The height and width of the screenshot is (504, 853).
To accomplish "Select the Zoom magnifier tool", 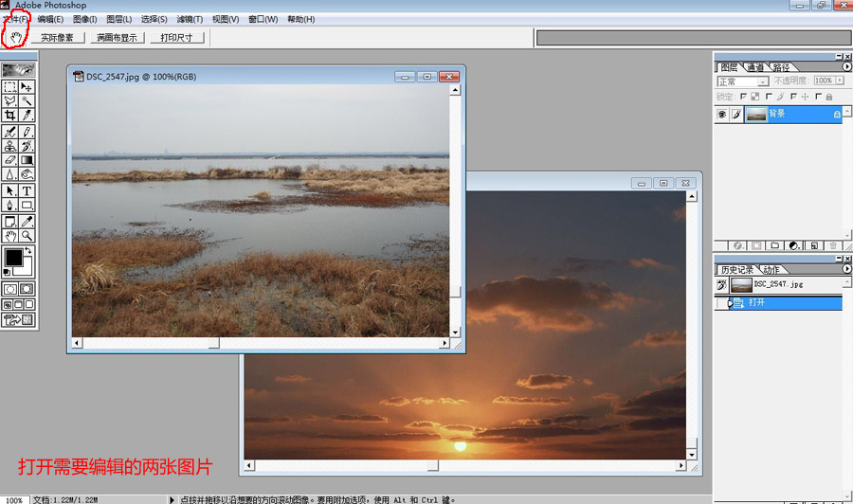I will pos(27,236).
